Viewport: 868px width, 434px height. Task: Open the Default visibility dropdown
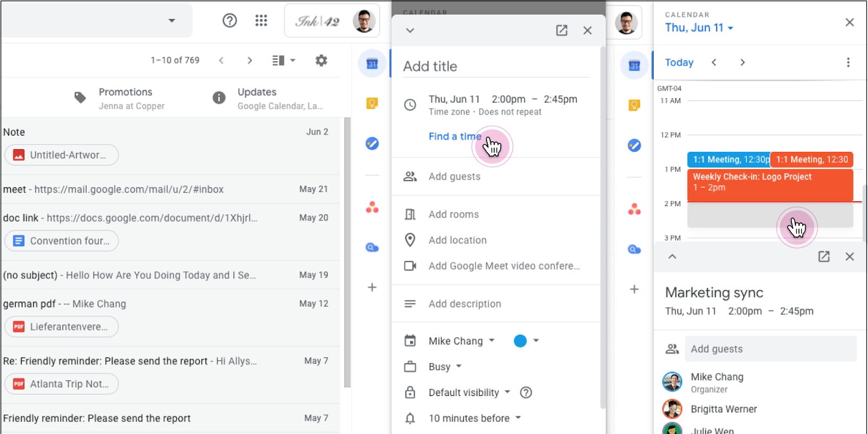click(x=469, y=393)
